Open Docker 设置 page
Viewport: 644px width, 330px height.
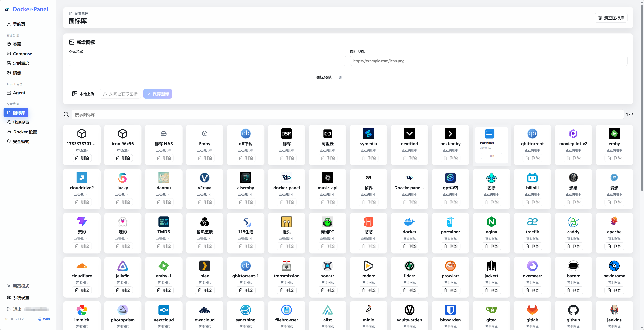click(22, 132)
